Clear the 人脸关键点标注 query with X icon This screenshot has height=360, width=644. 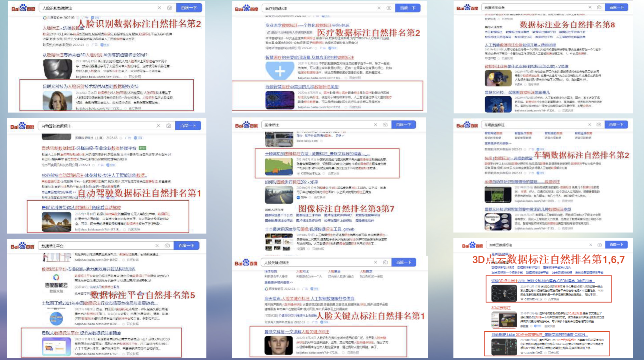tap(375, 262)
